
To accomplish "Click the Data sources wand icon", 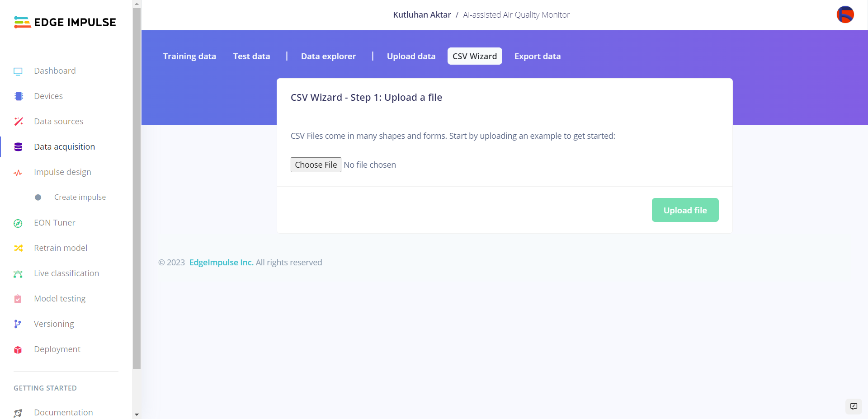I will 19,121.
